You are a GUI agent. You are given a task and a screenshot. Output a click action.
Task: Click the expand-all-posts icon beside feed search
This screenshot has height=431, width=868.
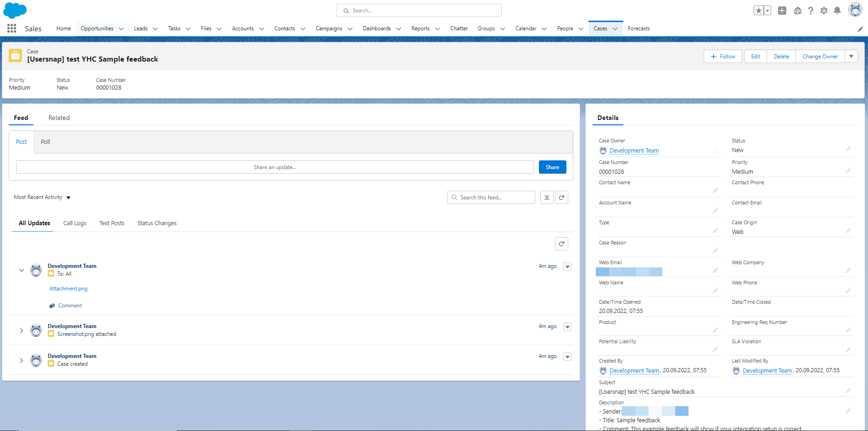pos(547,198)
